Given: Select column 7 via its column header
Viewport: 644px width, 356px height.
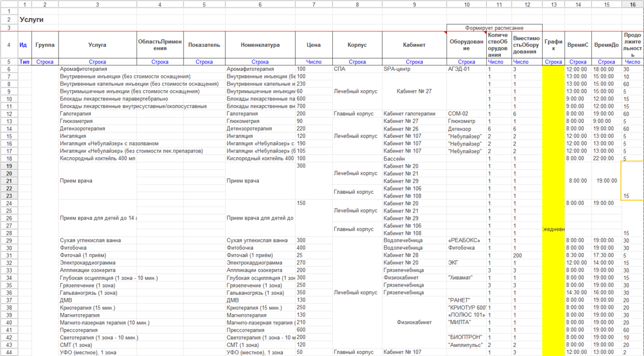Looking at the screenshot, I should point(314,4).
